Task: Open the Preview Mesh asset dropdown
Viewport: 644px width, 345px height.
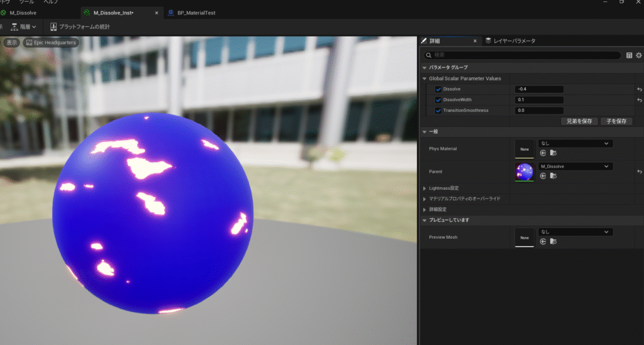Action: (x=575, y=232)
